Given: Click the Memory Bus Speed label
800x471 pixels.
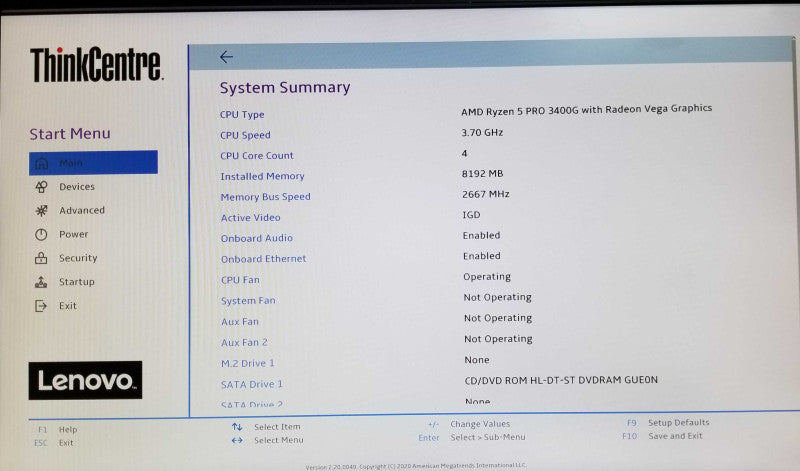Looking at the screenshot, I should click(x=266, y=197).
